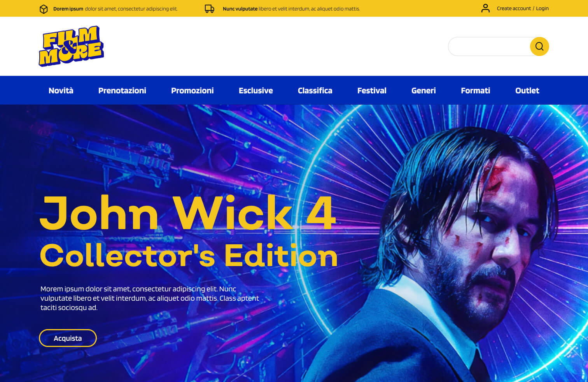The image size is (588, 382).
Task: Navigate to Esclusive
Action: (255, 90)
